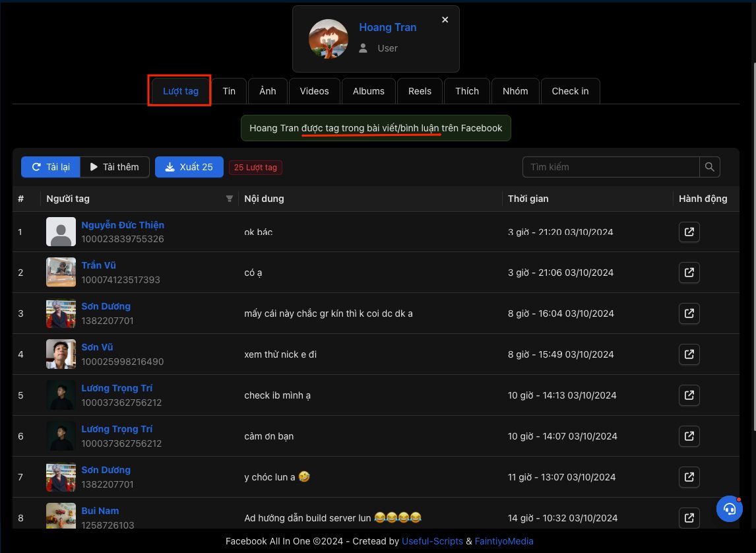Export data with Xuất 25 button
756x553 pixels.
click(189, 167)
